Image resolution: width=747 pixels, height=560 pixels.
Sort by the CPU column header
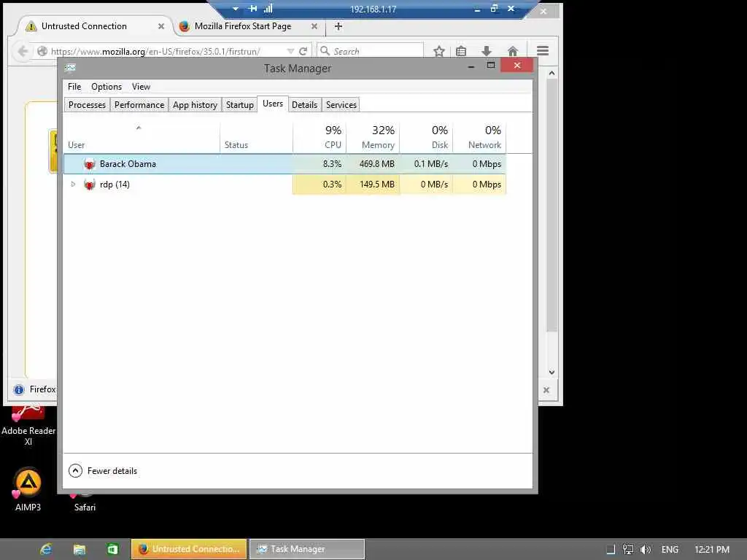point(320,137)
